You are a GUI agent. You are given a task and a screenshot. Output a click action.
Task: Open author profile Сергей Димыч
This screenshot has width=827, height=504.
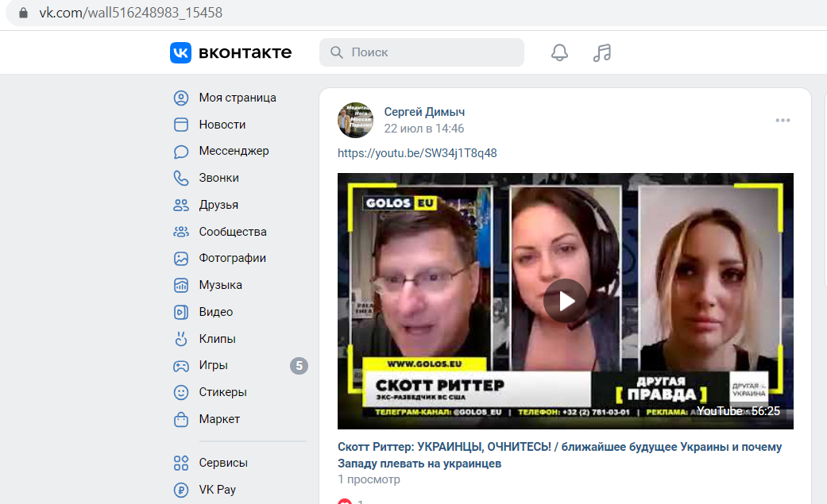pyautogui.click(x=424, y=112)
